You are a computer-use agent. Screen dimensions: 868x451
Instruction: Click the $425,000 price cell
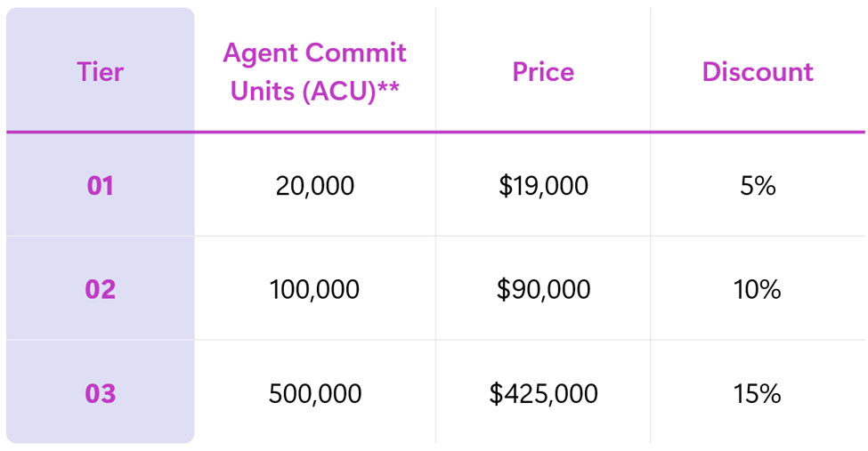click(x=542, y=393)
